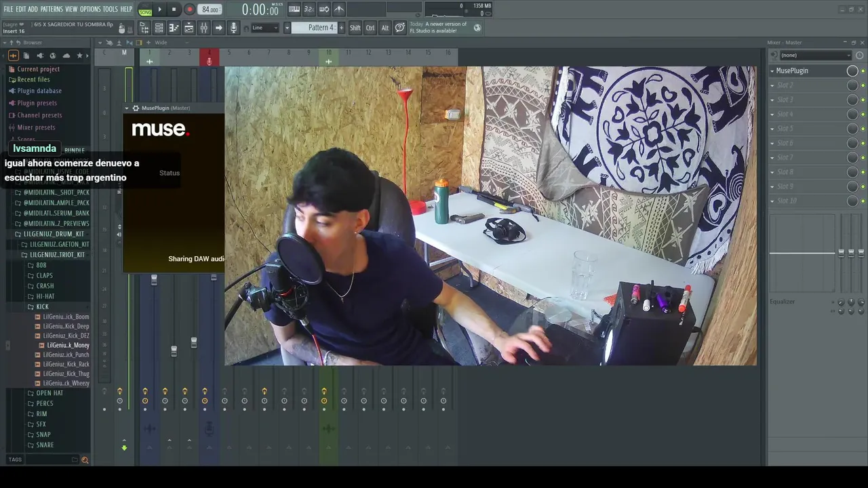Expand Recent files in the Browser
868x488 pixels.
pos(33,79)
